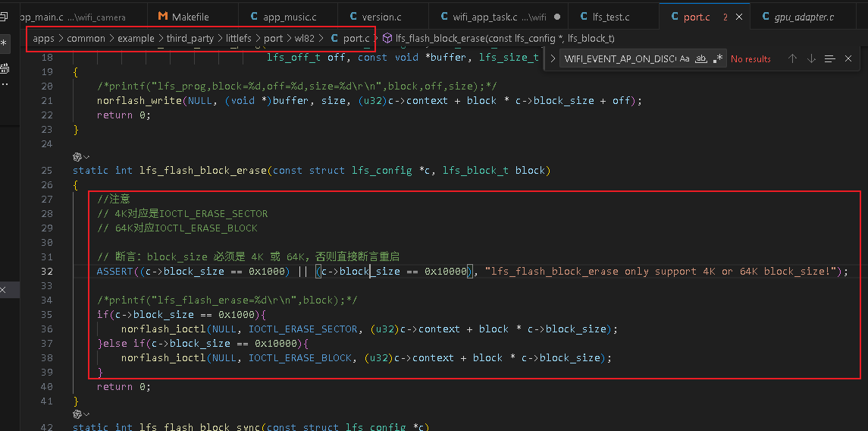Click 'return 0;' on line 40
The image size is (868, 431).
(x=124, y=386)
